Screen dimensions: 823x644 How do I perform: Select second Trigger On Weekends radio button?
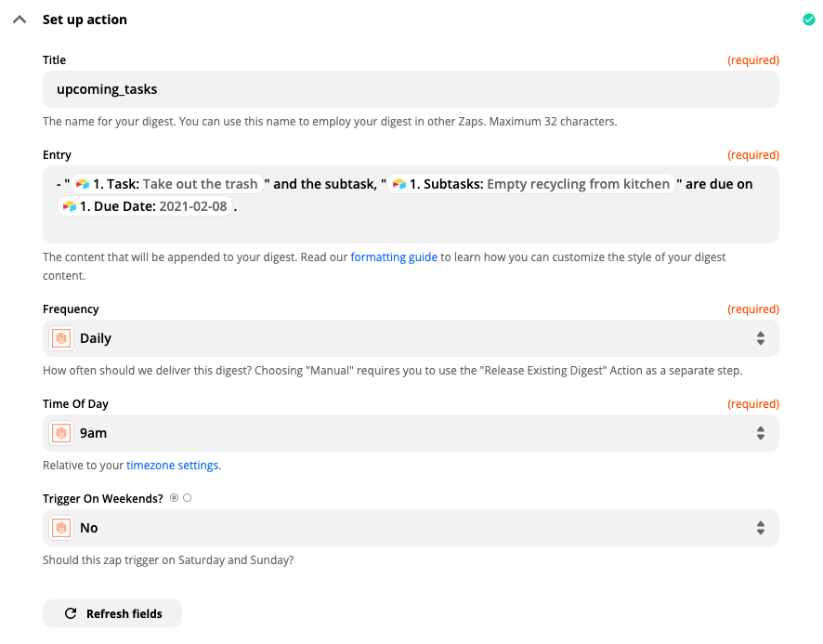pos(188,497)
